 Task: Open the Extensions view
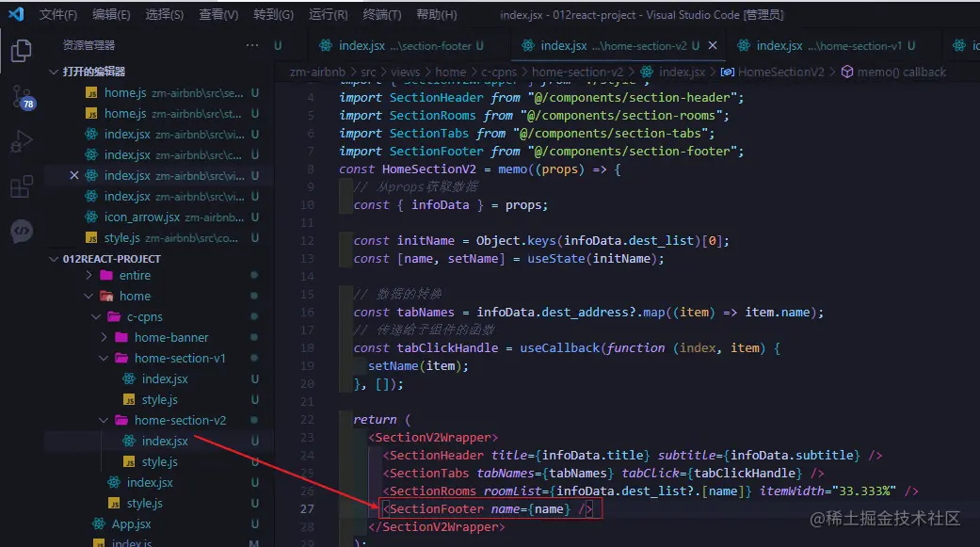click(x=22, y=186)
